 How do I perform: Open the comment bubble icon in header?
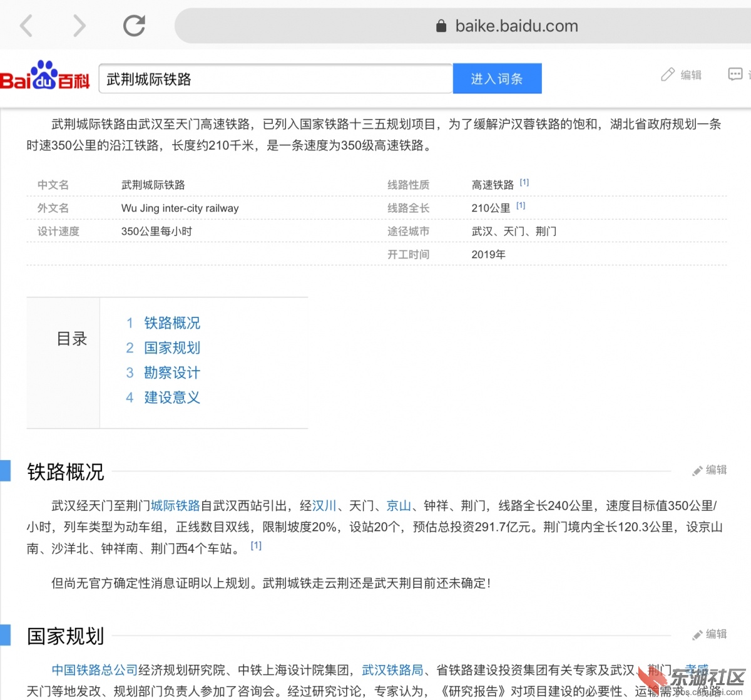click(735, 75)
